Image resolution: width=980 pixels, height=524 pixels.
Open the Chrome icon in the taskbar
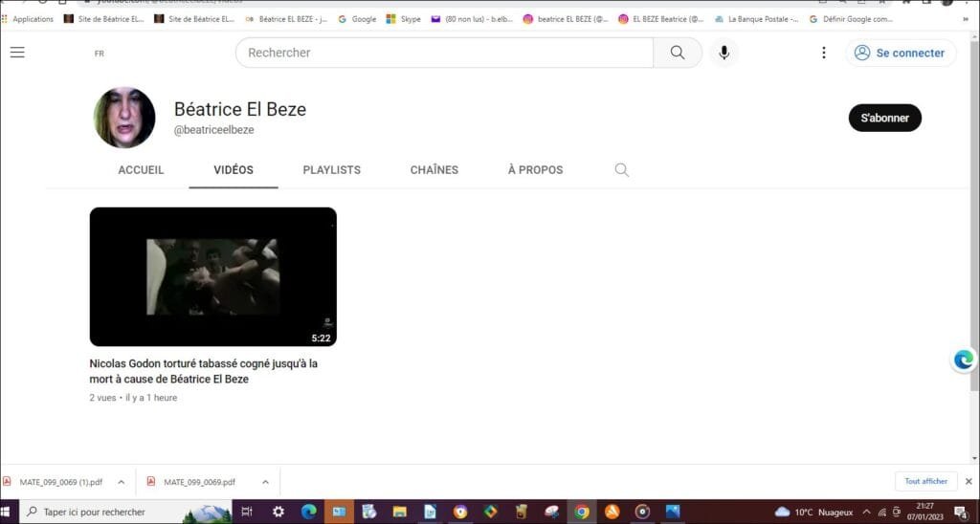(x=581, y=512)
